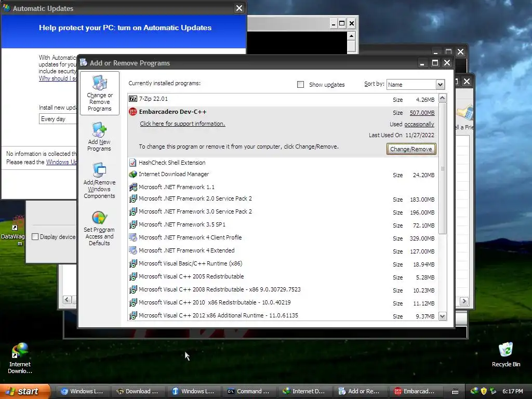Click program list scrollbar up arrow
The image size is (532, 399).
click(443, 98)
